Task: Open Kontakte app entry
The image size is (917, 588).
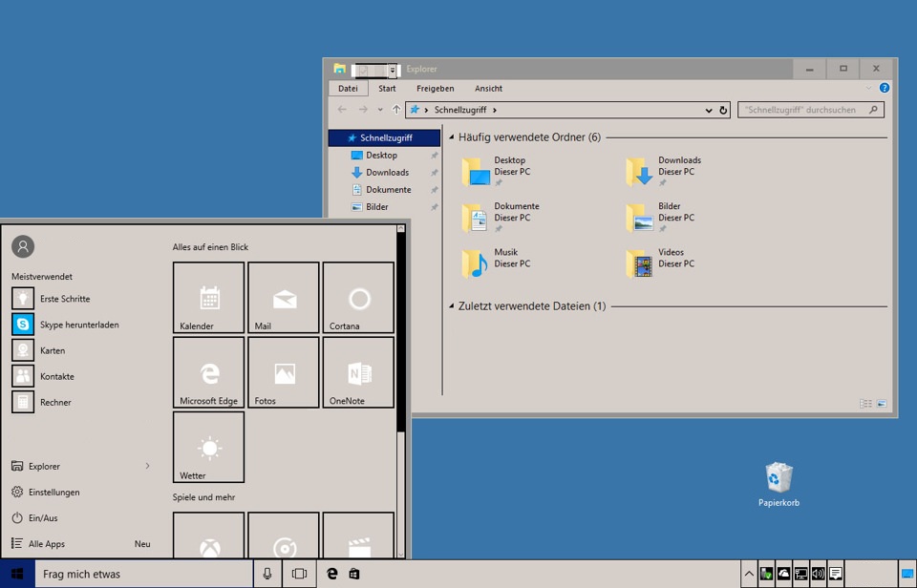Action: point(43,376)
